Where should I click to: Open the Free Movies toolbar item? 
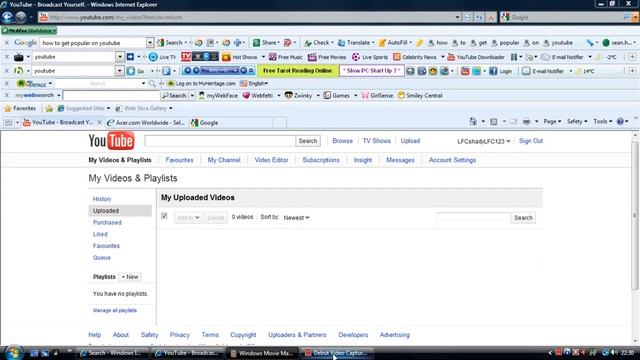click(x=327, y=57)
